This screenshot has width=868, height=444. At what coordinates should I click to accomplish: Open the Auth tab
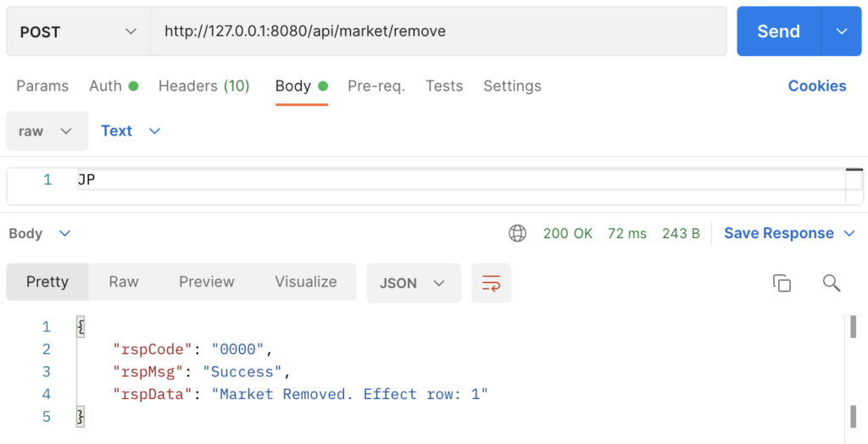pyautogui.click(x=114, y=86)
